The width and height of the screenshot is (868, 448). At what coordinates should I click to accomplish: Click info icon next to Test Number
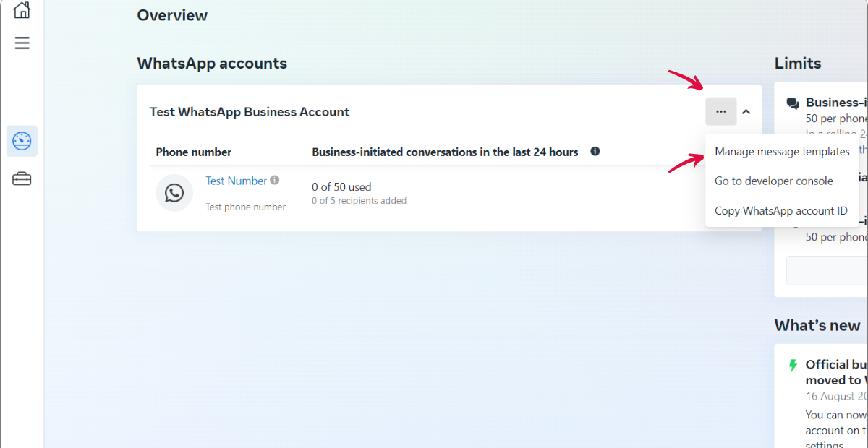coord(275,181)
